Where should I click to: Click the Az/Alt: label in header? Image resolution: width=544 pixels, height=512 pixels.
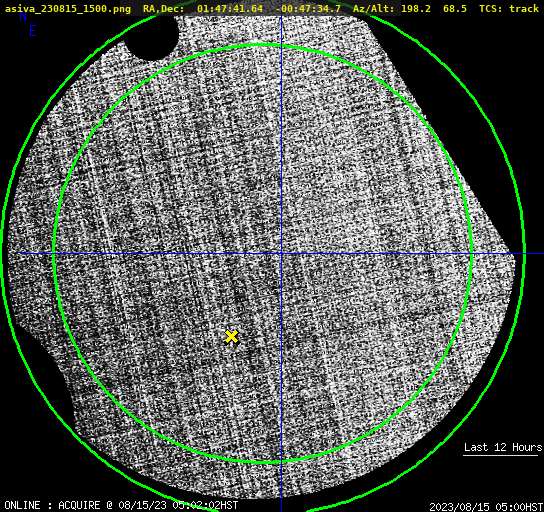pyautogui.click(x=374, y=9)
